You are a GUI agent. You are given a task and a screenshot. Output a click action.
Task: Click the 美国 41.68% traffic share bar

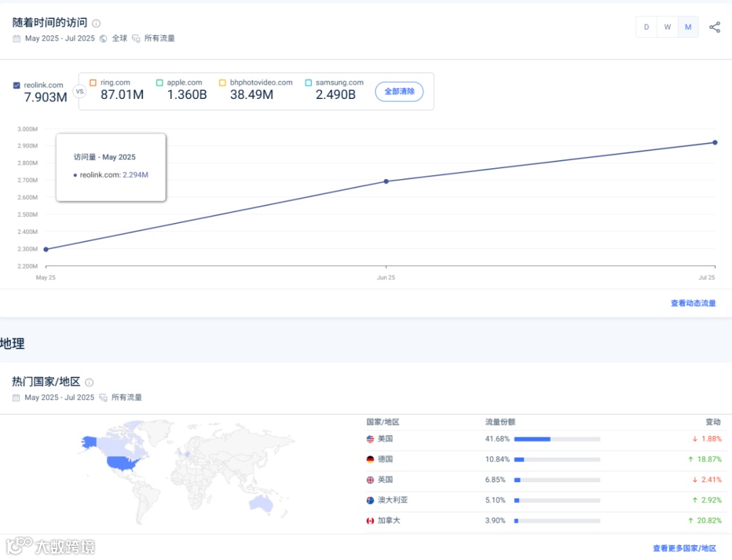click(x=557, y=439)
